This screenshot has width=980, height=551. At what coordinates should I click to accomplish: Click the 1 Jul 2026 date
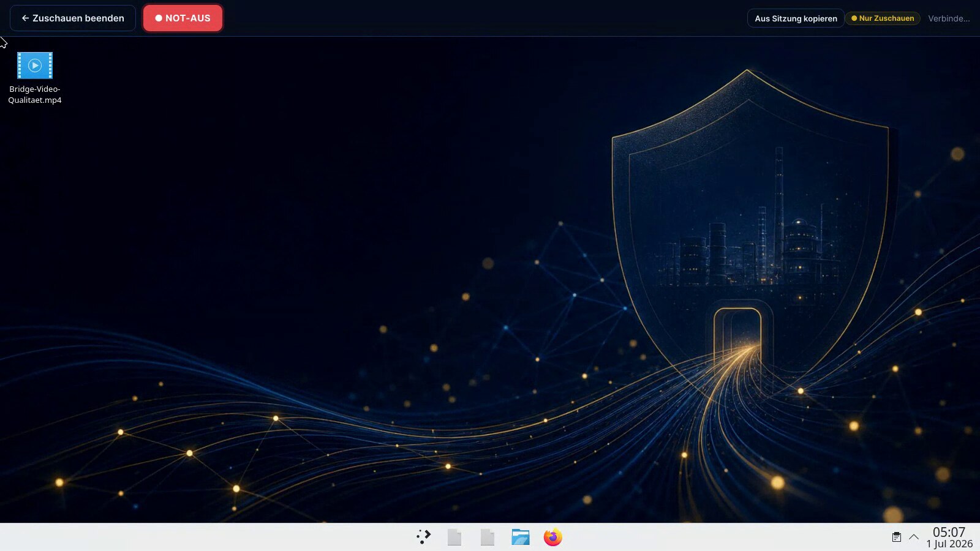949,544
